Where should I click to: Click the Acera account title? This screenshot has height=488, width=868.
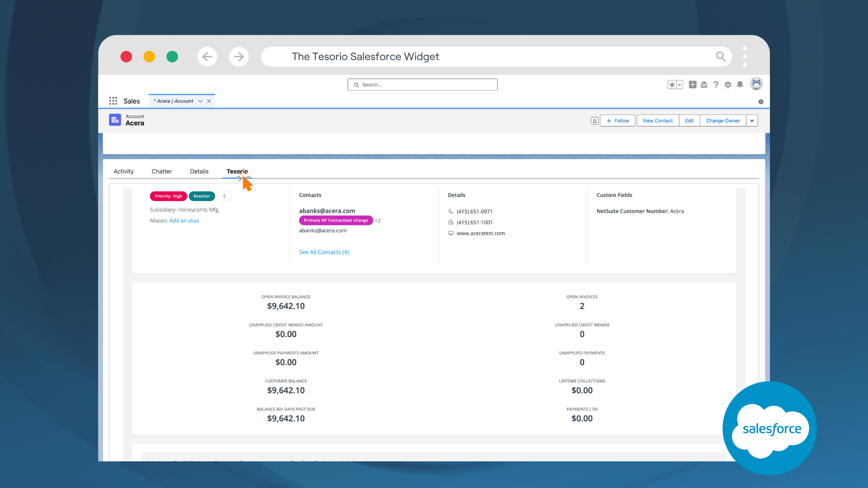coord(135,123)
